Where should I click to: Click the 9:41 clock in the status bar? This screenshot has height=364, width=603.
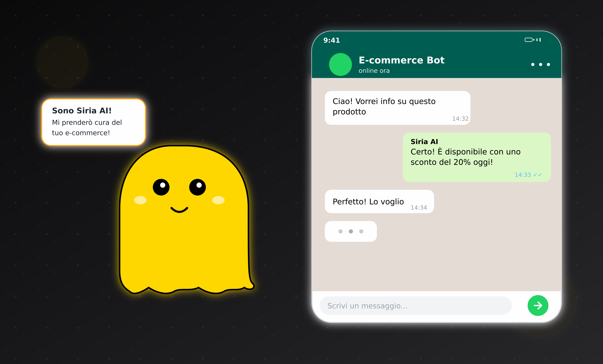pos(332,40)
